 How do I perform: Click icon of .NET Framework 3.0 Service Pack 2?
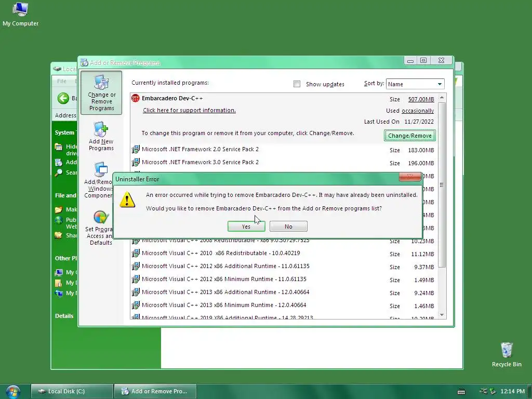[136, 162]
